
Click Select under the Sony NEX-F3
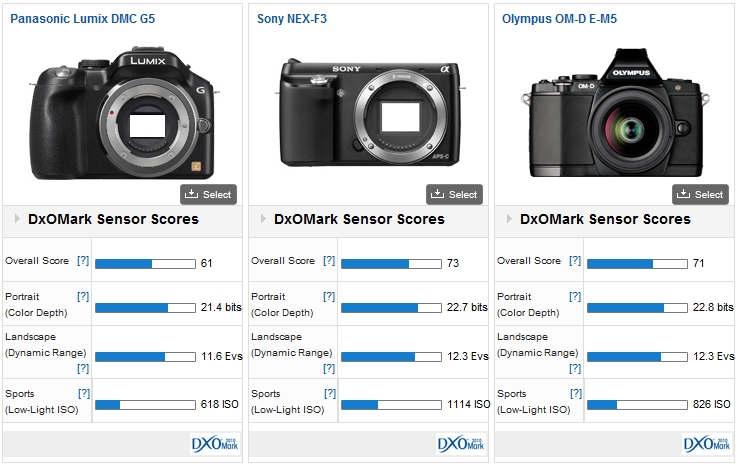(454, 194)
